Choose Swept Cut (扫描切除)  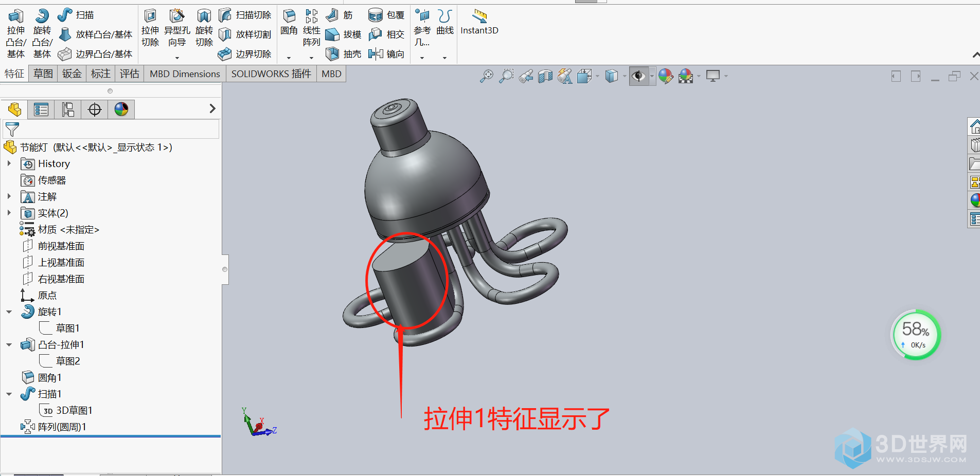[x=245, y=15]
